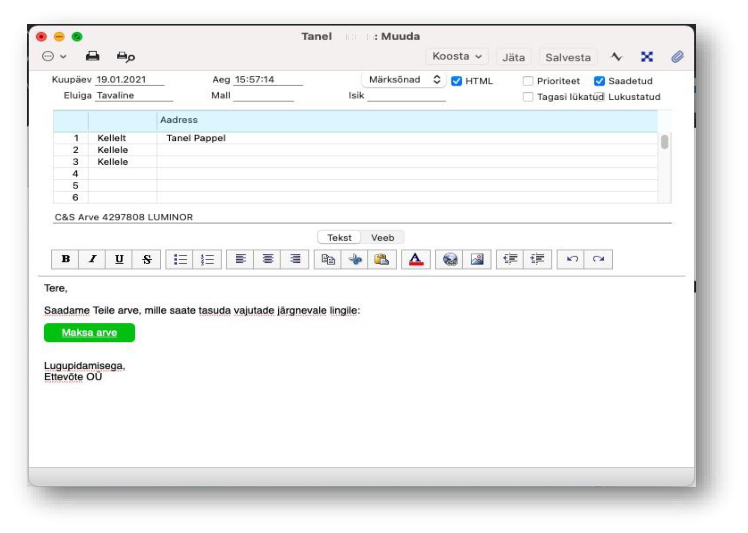
Task: Decrease indent icon
Action: [x=510, y=259]
